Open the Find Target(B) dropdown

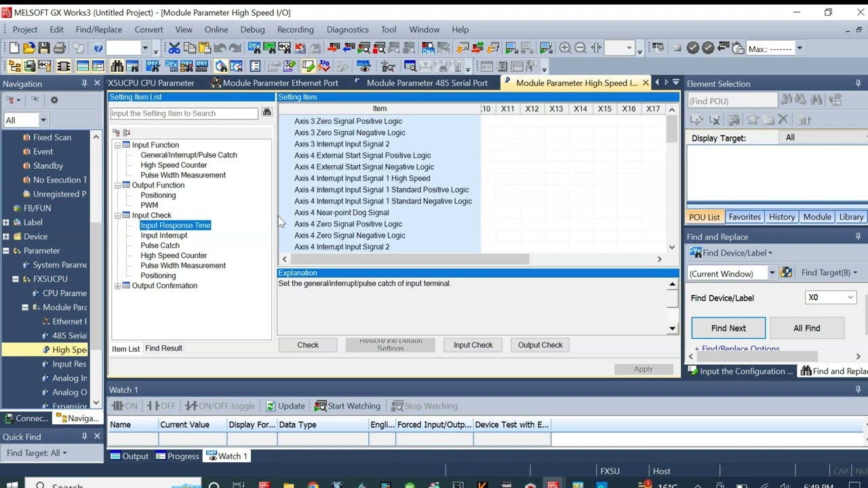(x=829, y=272)
